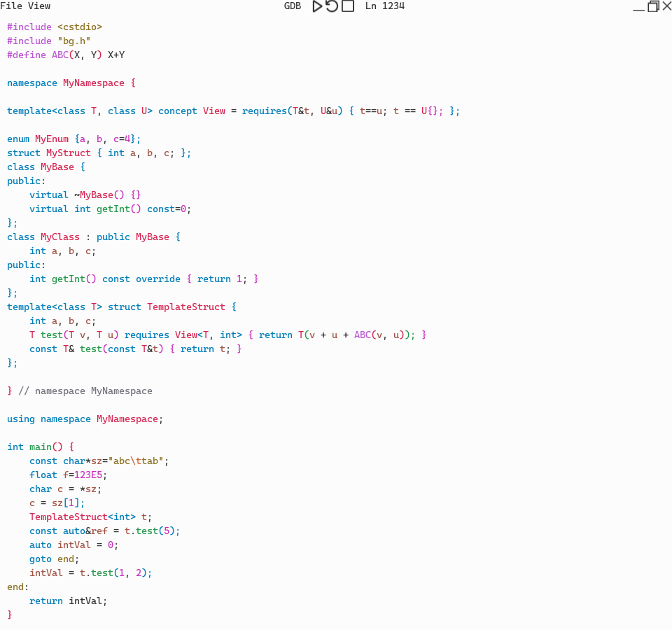The image size is (672, 630).
Task: Click the "abc\ttab" string literal
Action: tap(139, 461)
